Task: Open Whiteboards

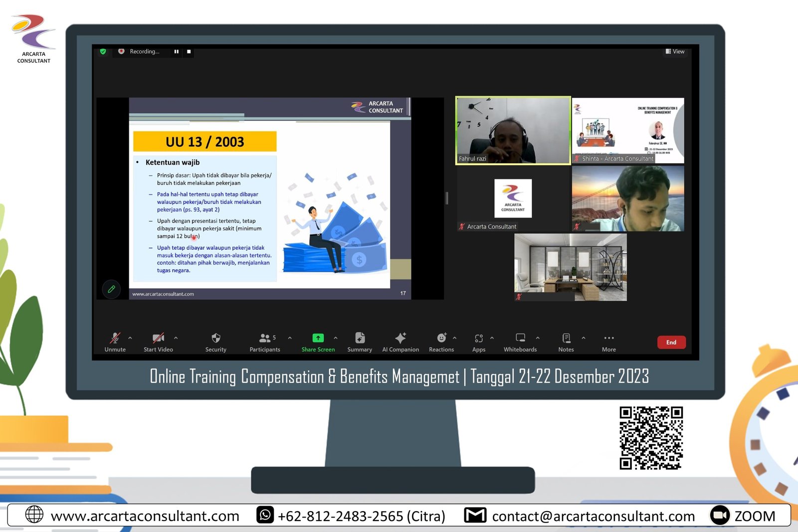Action: (520, 339)
